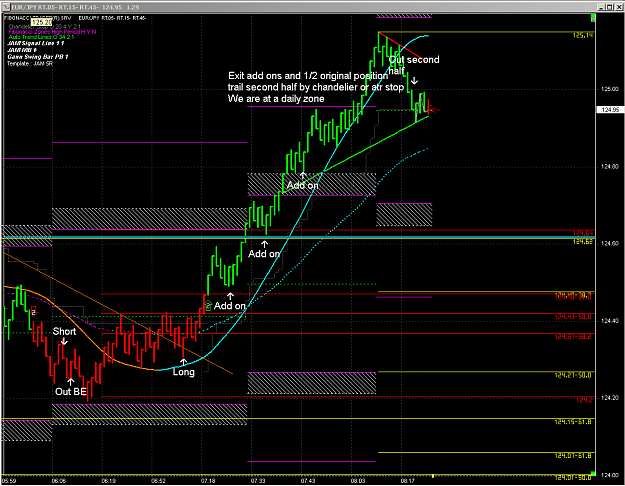Click the yellow 124.21-50.0 Fibonacci label
Image resolution: width=625 pixels, height=486 pixels.
click(573, 375)
